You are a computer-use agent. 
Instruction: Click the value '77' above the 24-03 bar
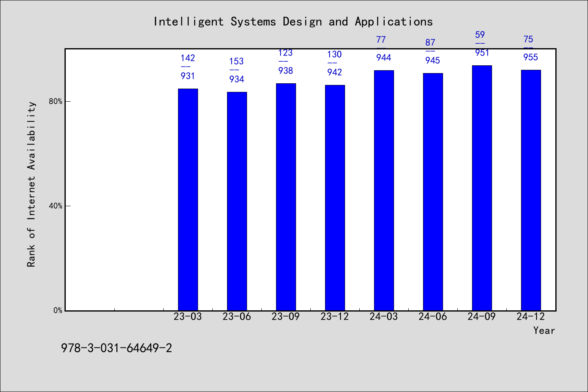click(x=381, y=40)
